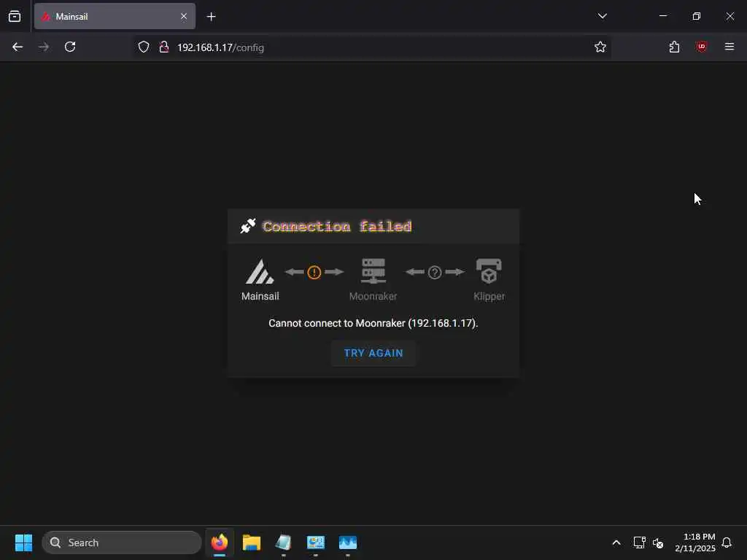
Task: Click the 'Connection failed' heading text
Action: (337, 226)
